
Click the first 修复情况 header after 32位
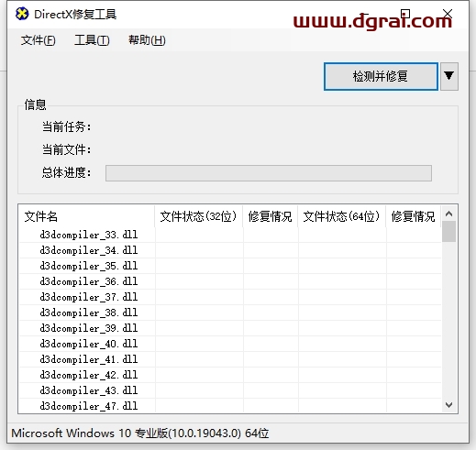tap(271, 216)
